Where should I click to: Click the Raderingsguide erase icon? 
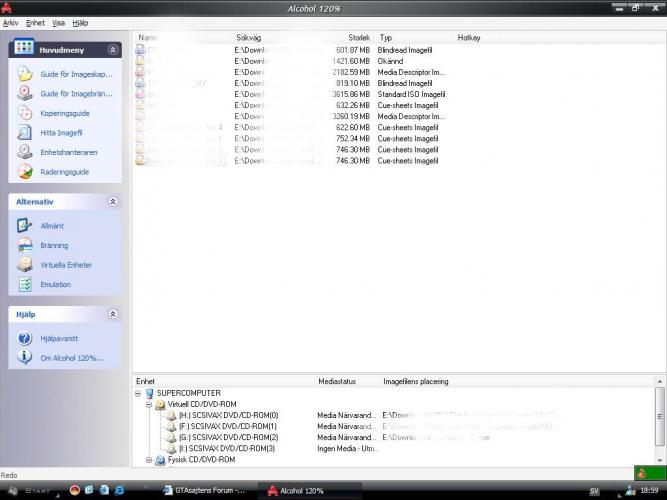tap(25, 171)
